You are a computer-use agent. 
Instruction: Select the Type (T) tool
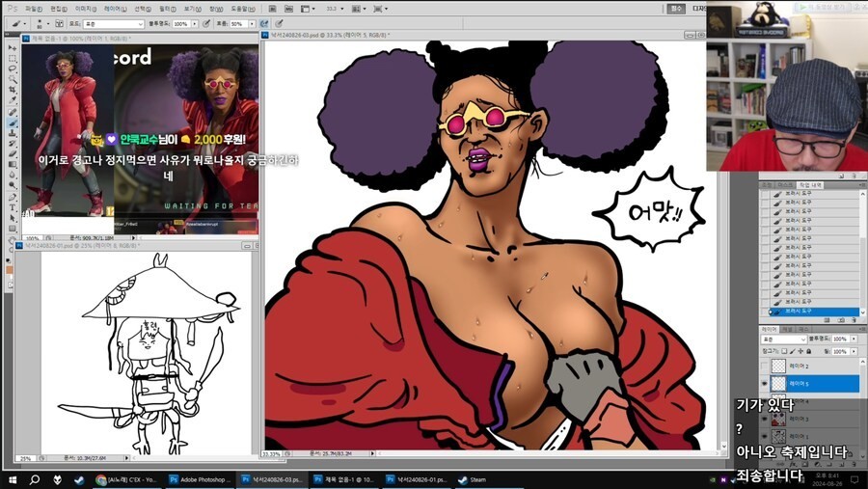[x=12, y=206]
